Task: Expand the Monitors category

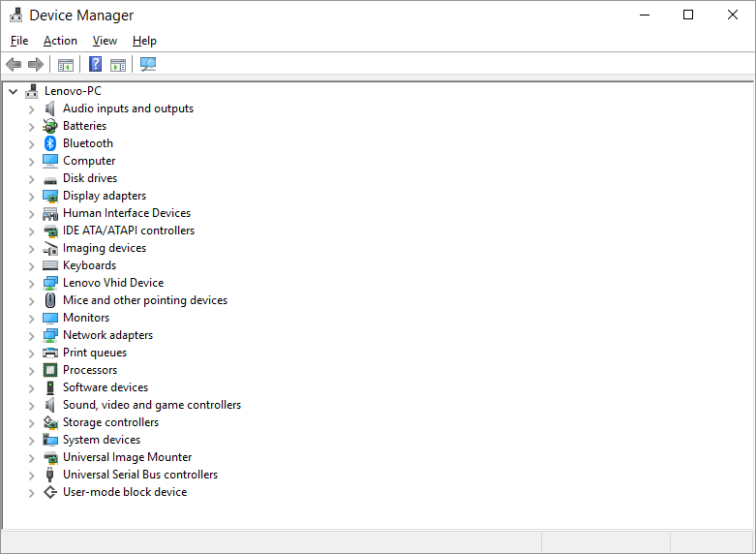Action: pyautogui.click(x=31, y=318)
